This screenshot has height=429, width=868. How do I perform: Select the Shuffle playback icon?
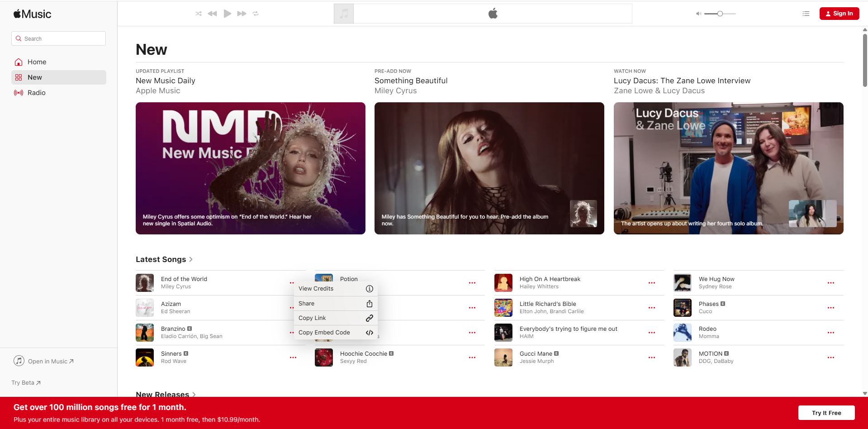(x=198, y=14)
